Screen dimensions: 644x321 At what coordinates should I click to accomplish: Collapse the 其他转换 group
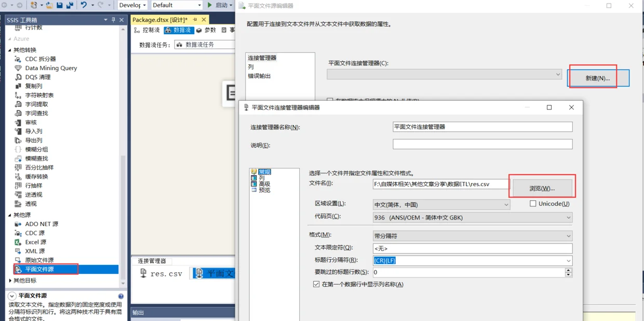click(x=9, y=50)
